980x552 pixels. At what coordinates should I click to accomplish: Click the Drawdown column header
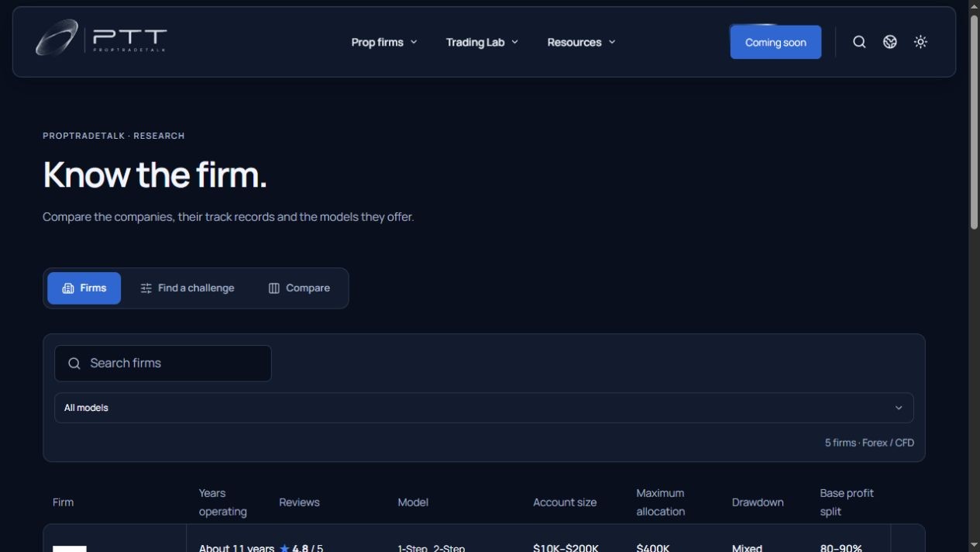coord(758,502)
